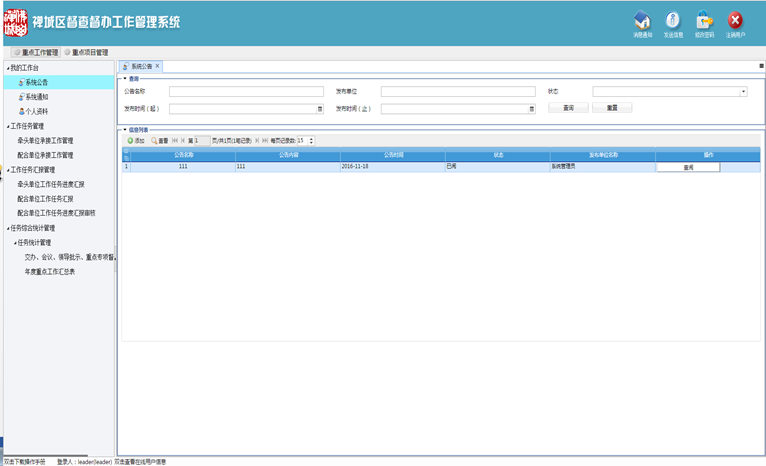Select the 重点项目管理 radio option
The height and width of the screenshot is (466, 766).
pos(68,52)
